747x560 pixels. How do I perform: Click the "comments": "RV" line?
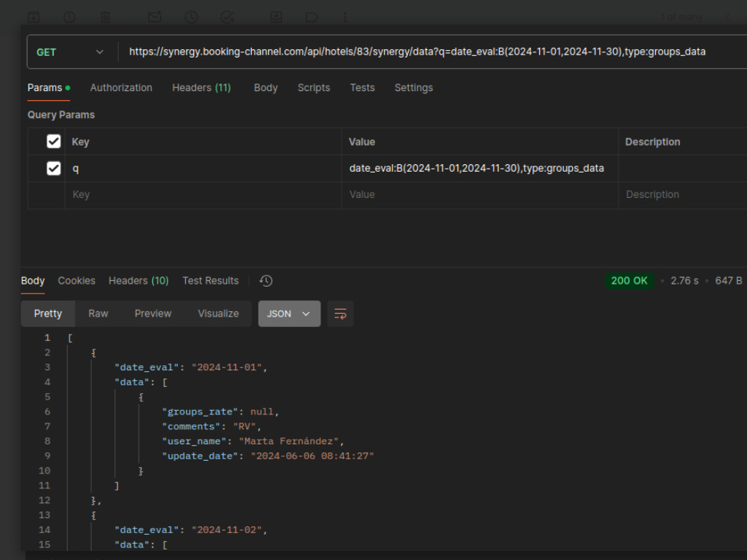pos(211,426)
